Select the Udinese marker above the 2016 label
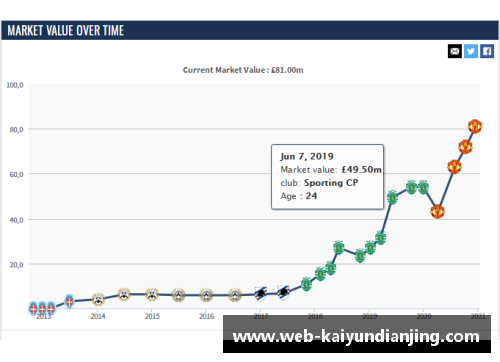This screenshot has height=362, width=500. pyautogui.click(x=206, y=295)
